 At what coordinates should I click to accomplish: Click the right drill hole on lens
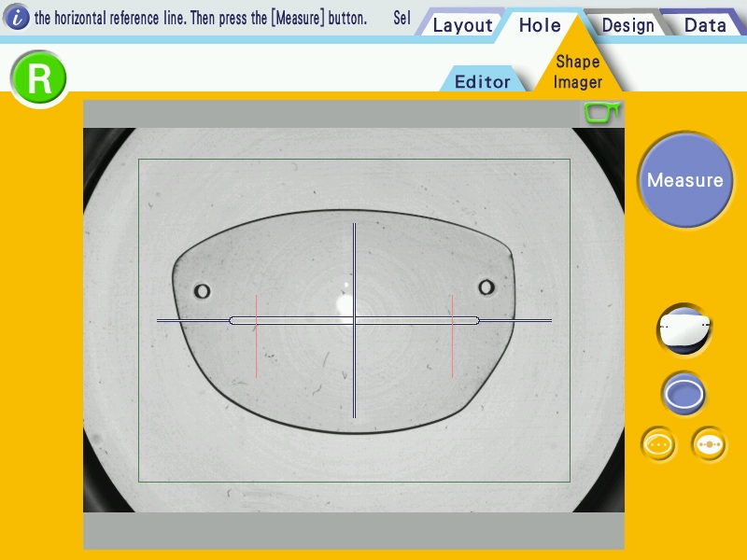click(x=486, y=287)
